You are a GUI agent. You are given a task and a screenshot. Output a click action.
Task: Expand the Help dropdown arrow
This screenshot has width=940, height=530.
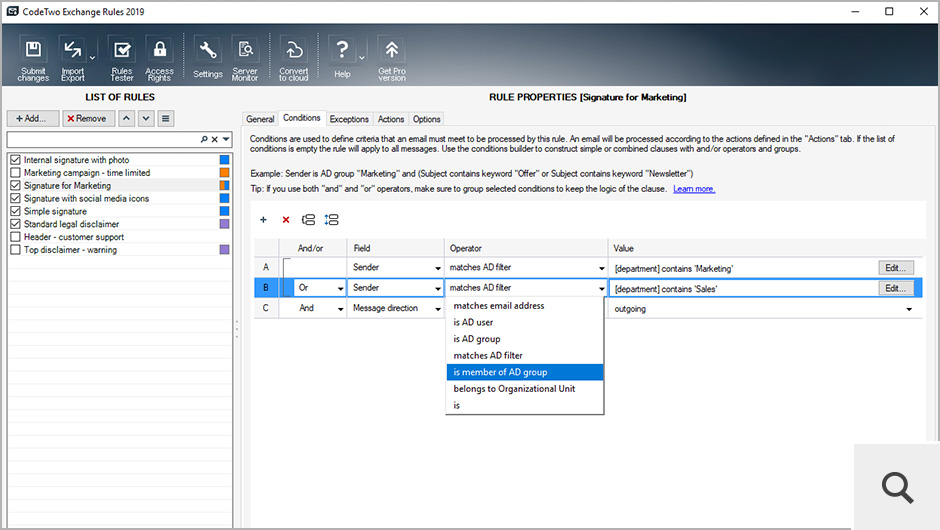[x=361, y=58]
